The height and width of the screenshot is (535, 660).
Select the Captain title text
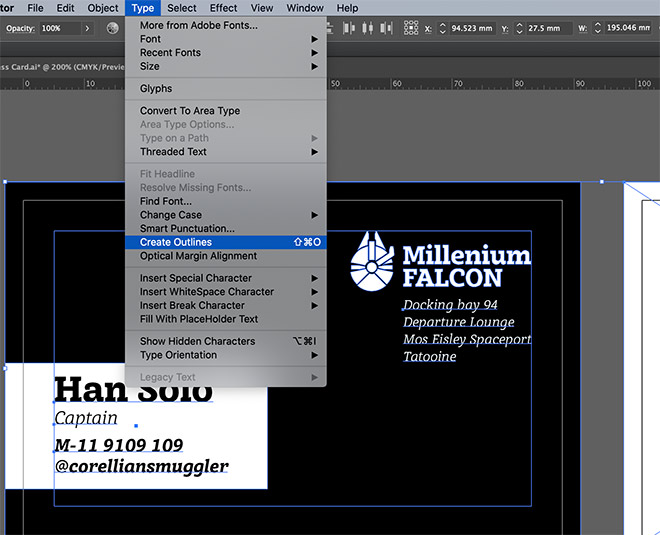pos(86,418)
